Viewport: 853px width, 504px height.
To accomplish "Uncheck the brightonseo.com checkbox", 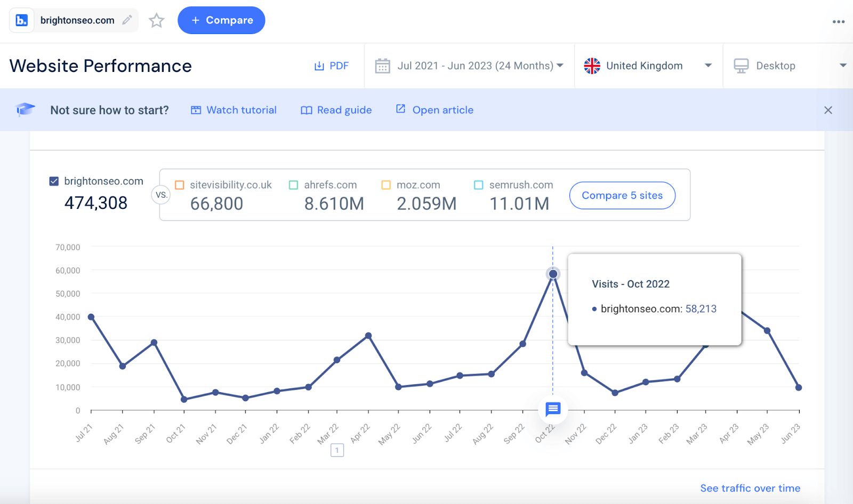I will pyautogui.click(x=54, y=181).
